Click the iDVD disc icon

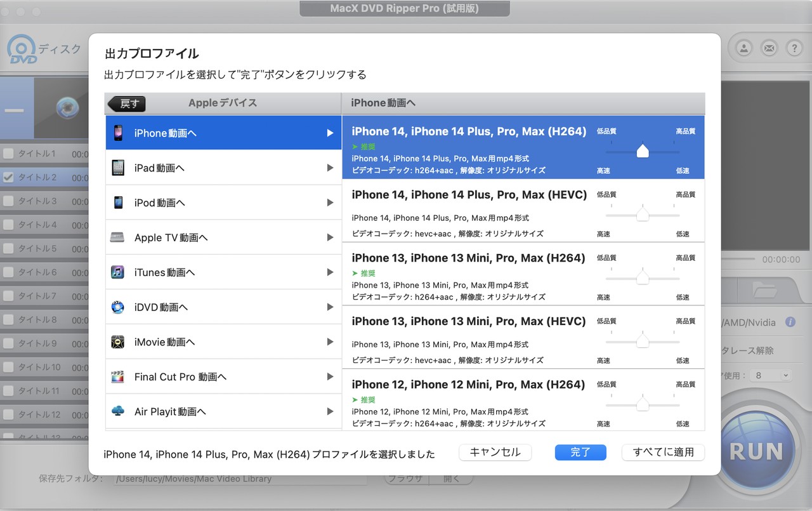(x=118, y=307)
